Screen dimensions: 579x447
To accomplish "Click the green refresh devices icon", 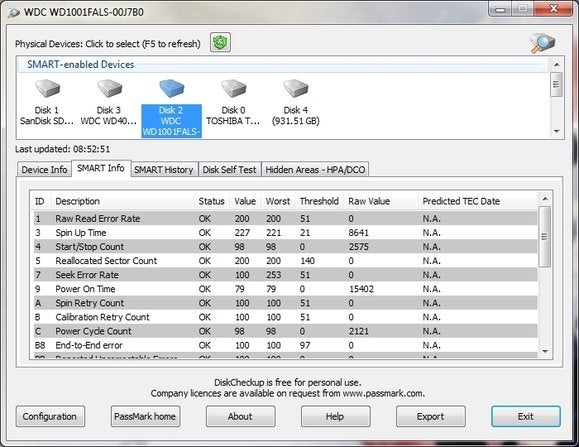I will point(220,42).
